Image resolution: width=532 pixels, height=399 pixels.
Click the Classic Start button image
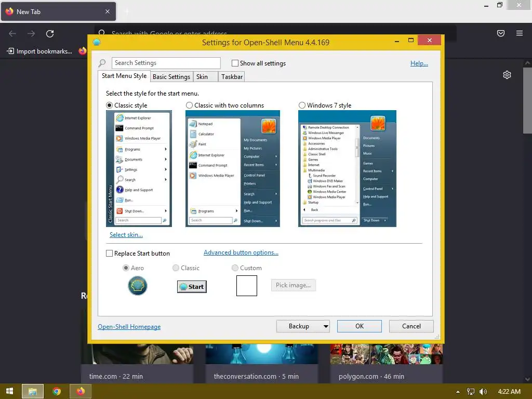pos(192,287)
